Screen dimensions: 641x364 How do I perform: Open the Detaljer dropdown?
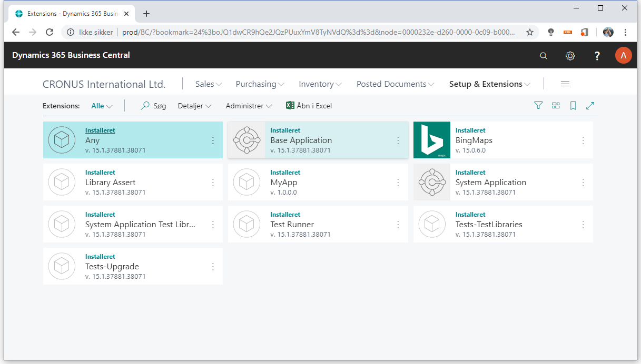point(194,106)
